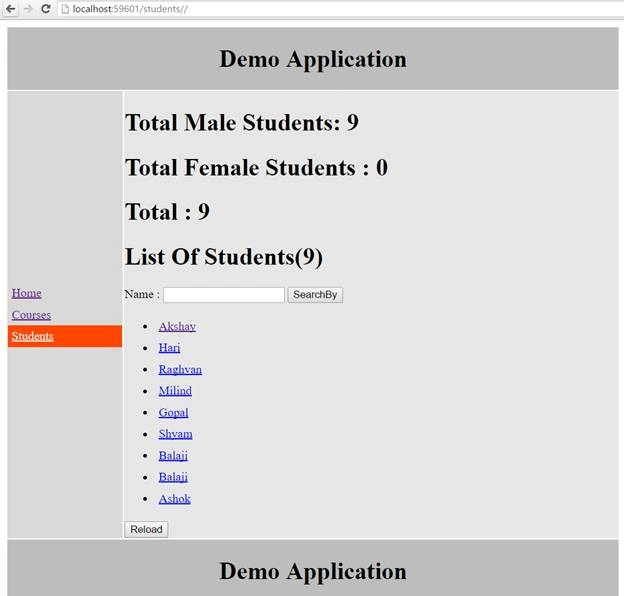Click the Reload button below the list
Viewport: 624px width, 596px height.
coord(146,530)
